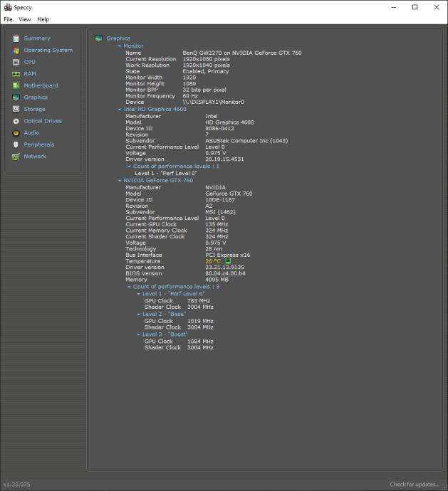448x491 pixels.
Task: Collapse Level 3 "Boost" performance level
Action: click(x=138, y=334)
